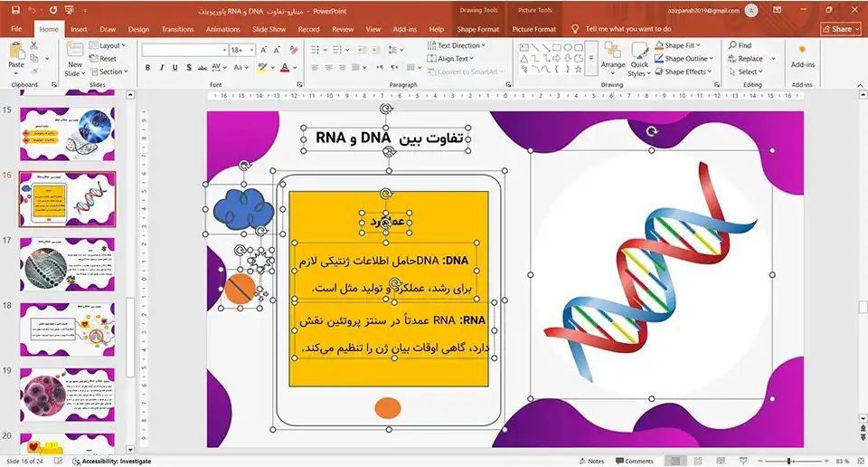Expand the Align Text dropdown
The image size is (868, 467).
[450, 59]
